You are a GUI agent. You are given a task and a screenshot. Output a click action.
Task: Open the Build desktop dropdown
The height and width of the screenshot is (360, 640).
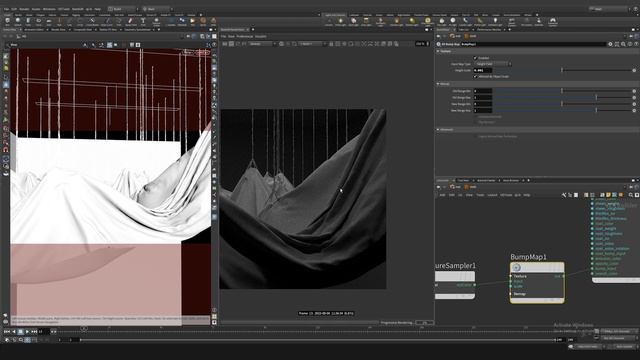122,9
